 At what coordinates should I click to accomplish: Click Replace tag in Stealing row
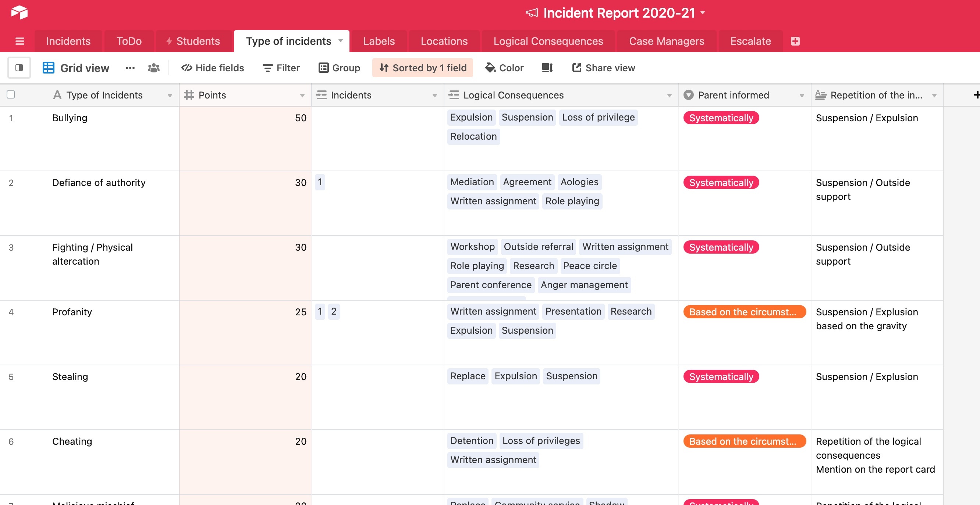tap(468, 376)
